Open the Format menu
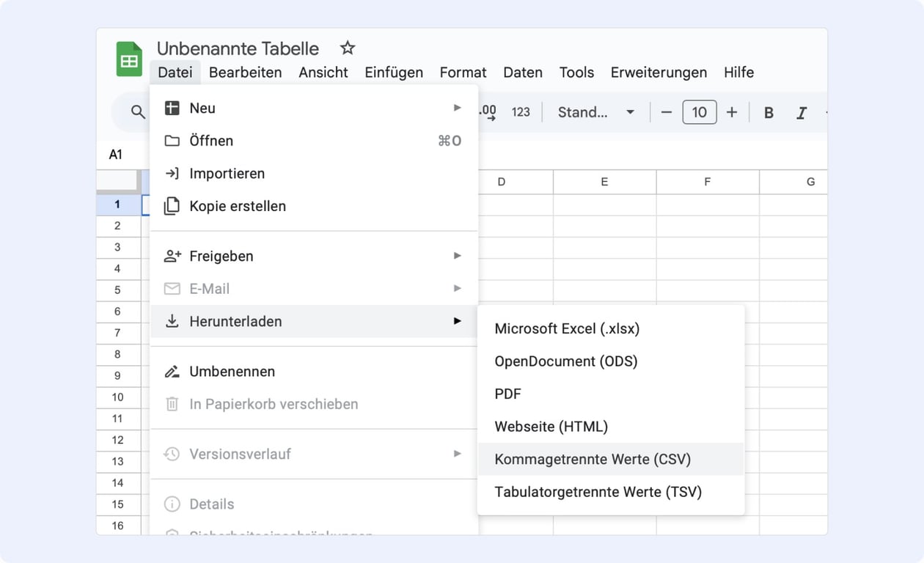The height and width of the screenshot is (563, 924). click(463, 73)
